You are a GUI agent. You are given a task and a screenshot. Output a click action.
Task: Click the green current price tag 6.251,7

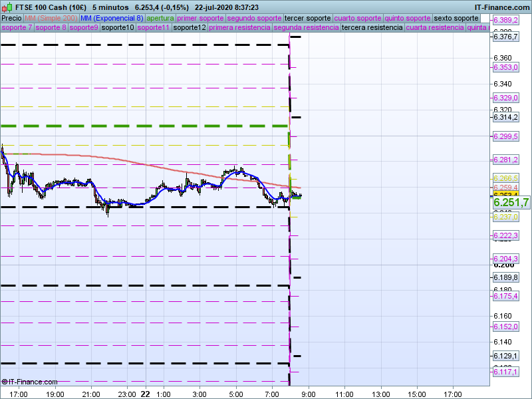click(511, 202)
